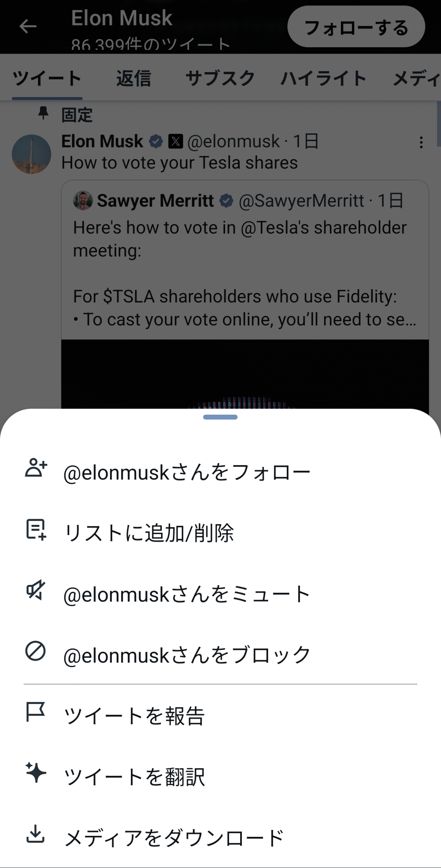The image size is (441, 868).
Task: Open Elon Musk's rocket profile avatar
Action: click(x=31, y=154)
